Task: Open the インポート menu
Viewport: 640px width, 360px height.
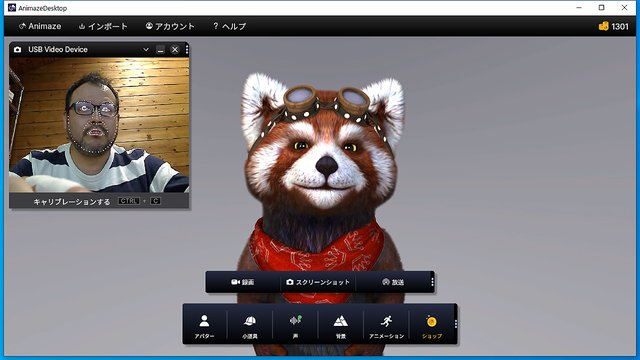Action: (x=103, y=27)
